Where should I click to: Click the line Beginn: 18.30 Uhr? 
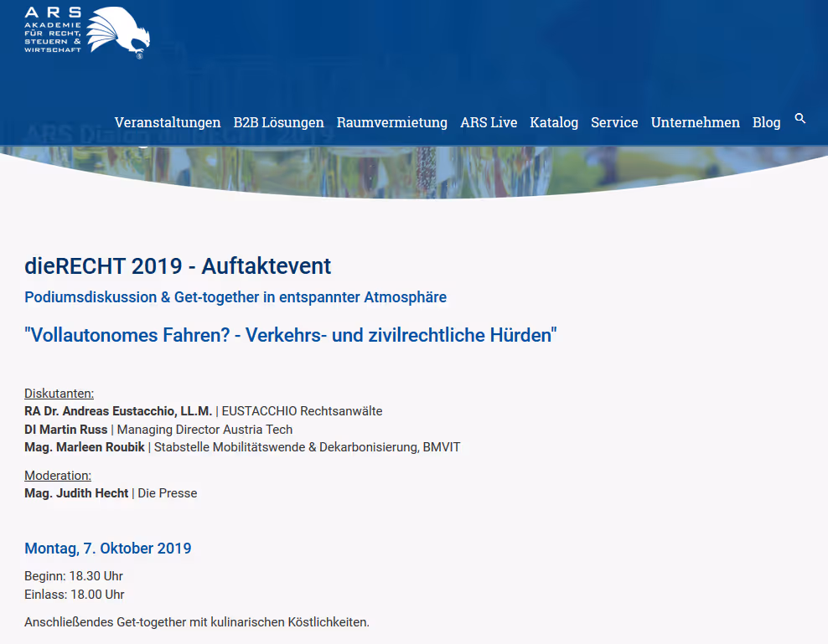[x=74, y=576]
